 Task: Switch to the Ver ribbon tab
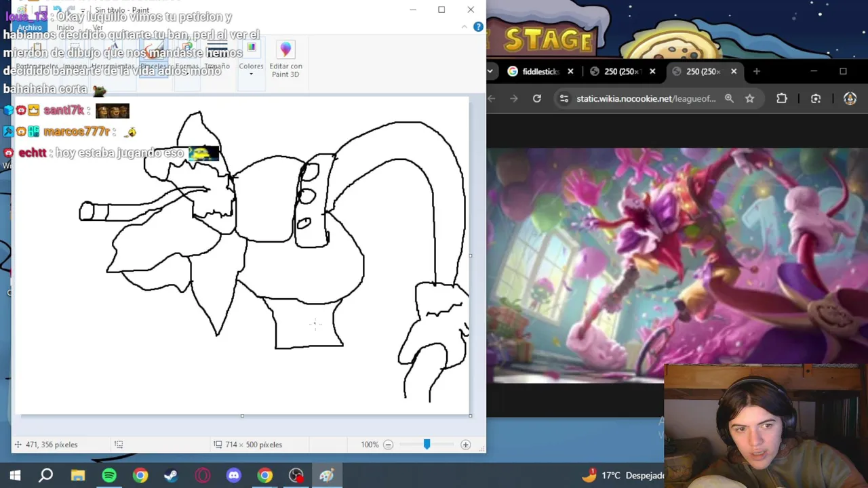click(98, 27)
